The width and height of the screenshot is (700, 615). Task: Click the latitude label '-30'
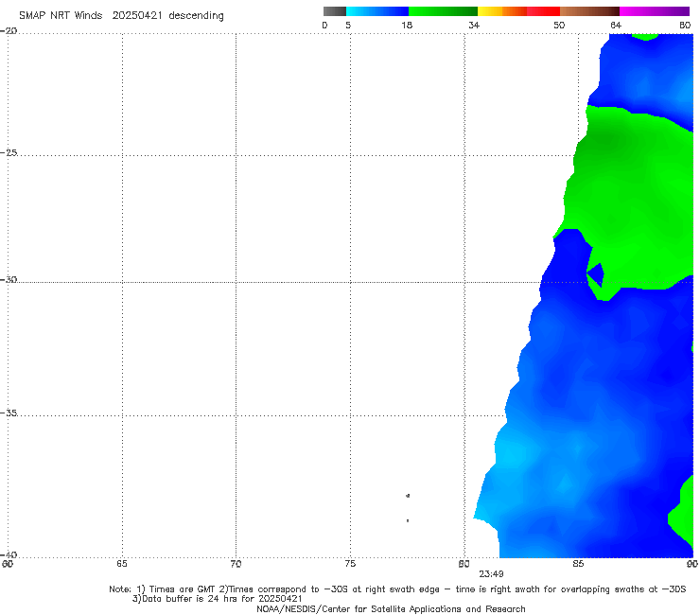(x=9, y=279)
